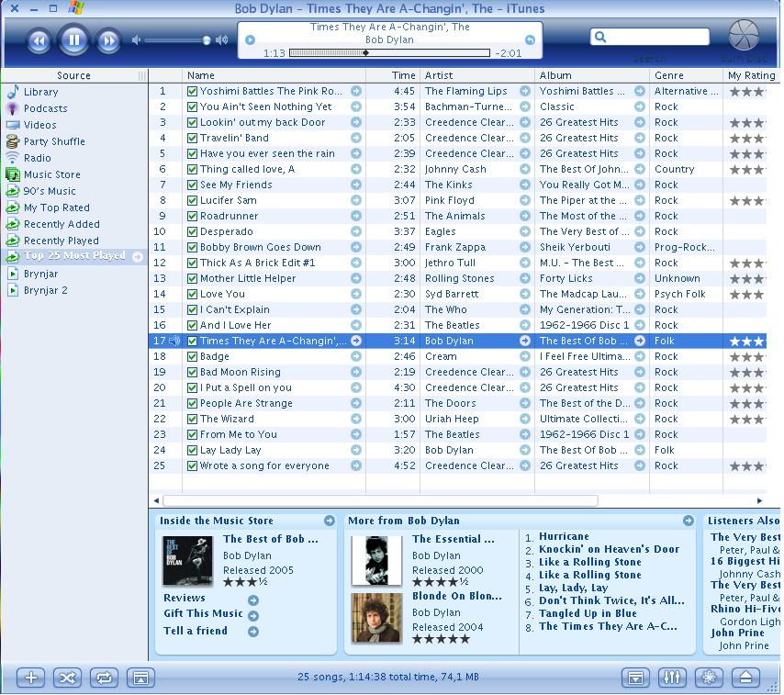Click the Podcasts icon in Source list
Screen dimensions: 784x695
coord(13,108)
